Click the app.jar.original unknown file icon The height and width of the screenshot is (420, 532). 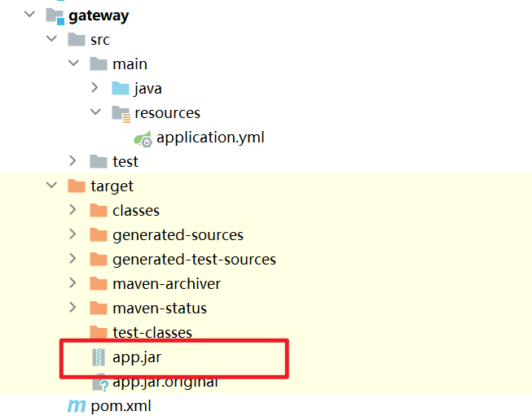[x=100, y=382]
